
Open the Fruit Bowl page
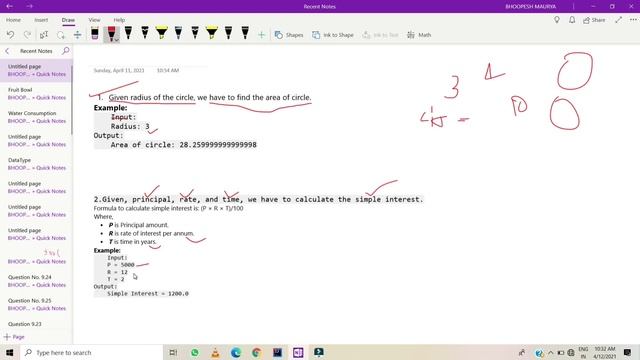pos(36,93)
